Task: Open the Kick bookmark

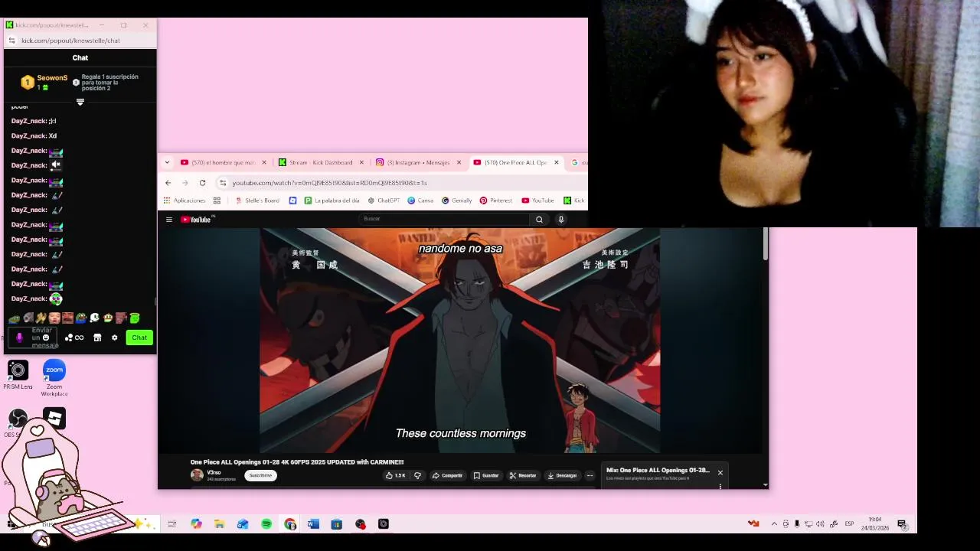Action: point(574,201)
